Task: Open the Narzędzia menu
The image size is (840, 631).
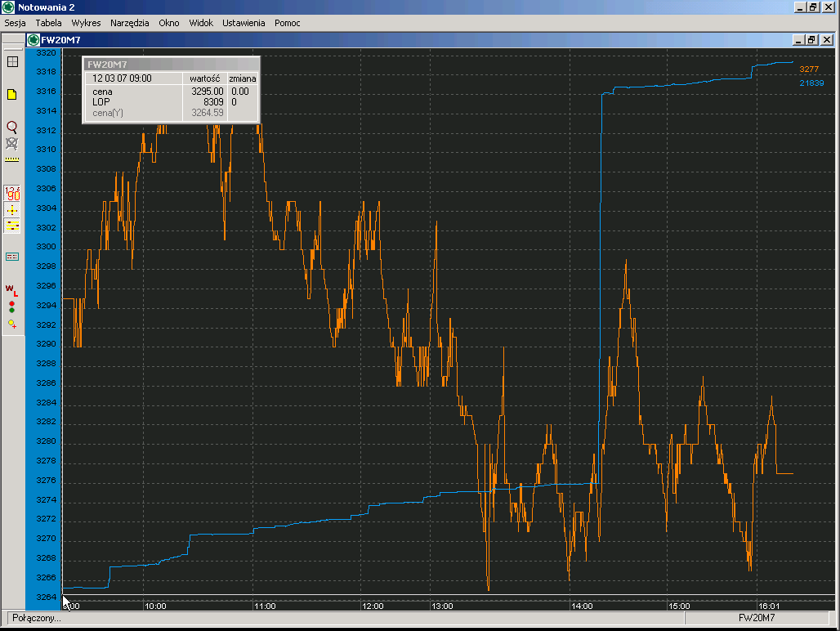Action: (x=130, y=23)
